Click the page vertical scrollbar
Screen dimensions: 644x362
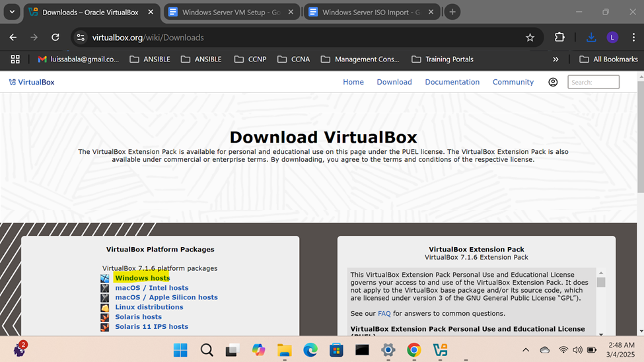[640, 136]
